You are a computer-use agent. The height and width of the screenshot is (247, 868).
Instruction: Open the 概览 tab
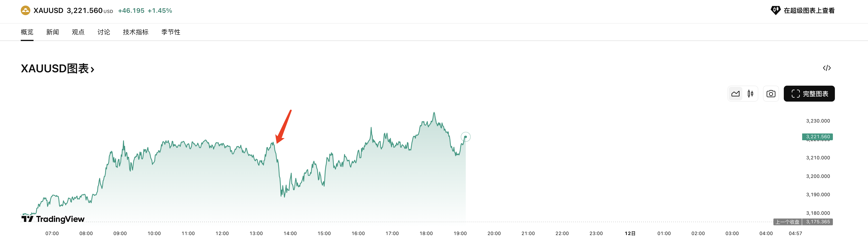(27, 32)
